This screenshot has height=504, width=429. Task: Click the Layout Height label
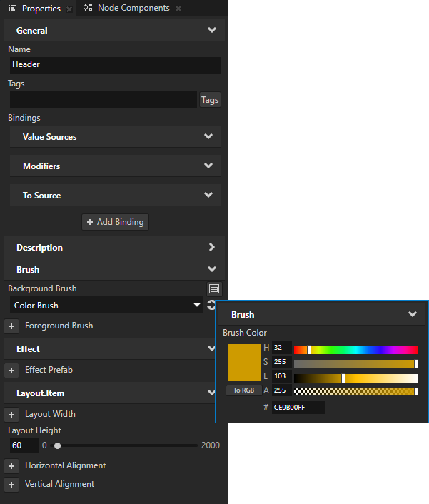point(34,430)
